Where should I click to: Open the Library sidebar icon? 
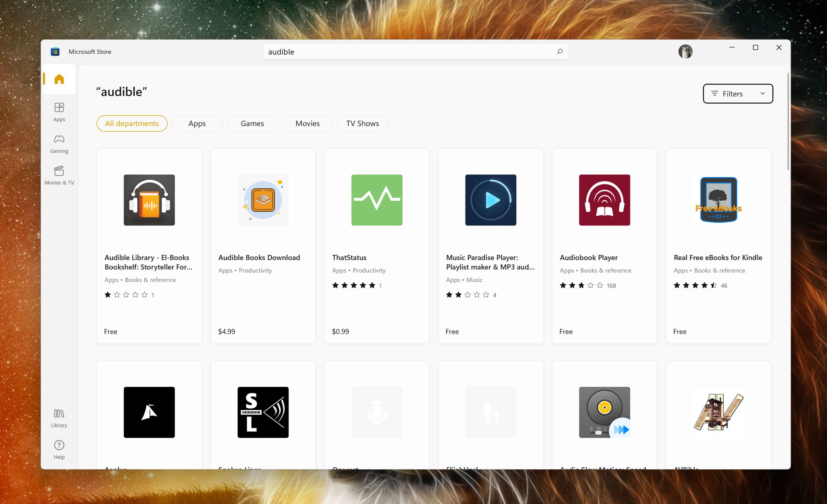click(59, 418)
